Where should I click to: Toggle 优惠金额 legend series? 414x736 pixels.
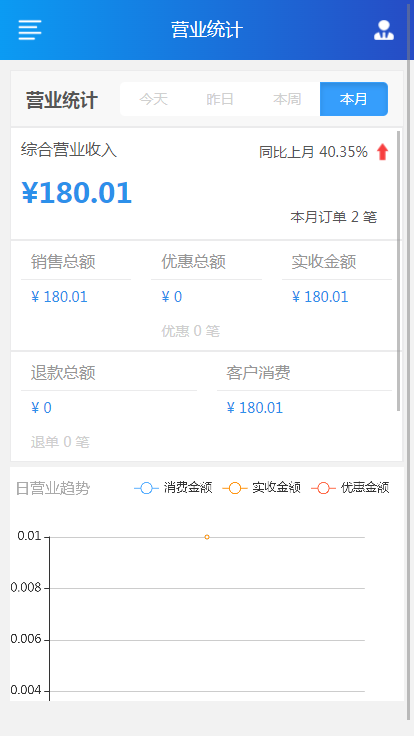350,488
